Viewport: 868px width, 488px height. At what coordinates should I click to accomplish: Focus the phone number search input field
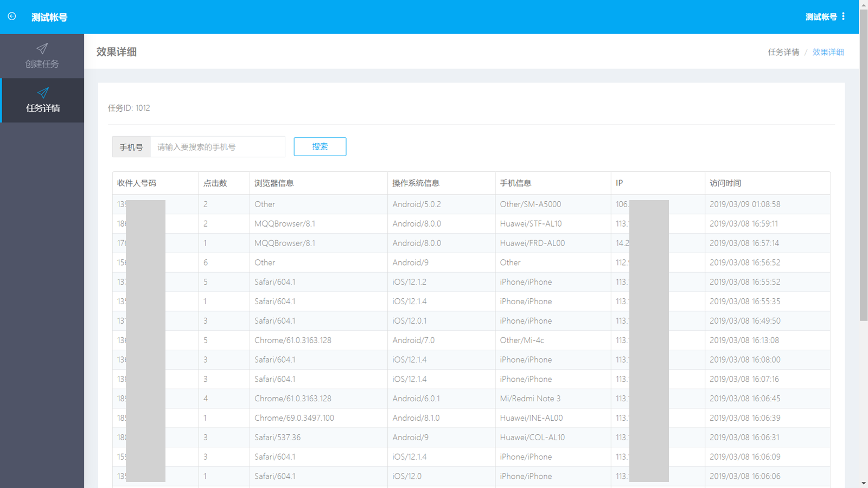pyautogui.click(x=217, y=147)
